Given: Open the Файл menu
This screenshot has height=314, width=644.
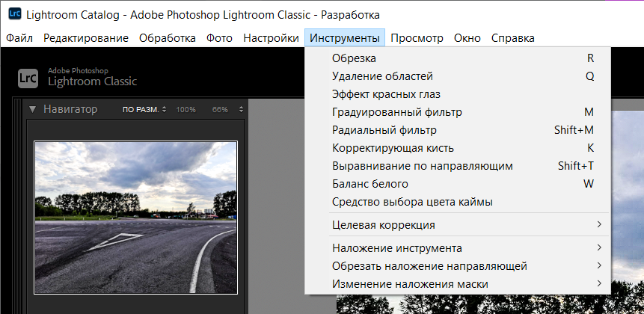Looking at the screenshot, I should pyautogui.click(x=19, y=38).
